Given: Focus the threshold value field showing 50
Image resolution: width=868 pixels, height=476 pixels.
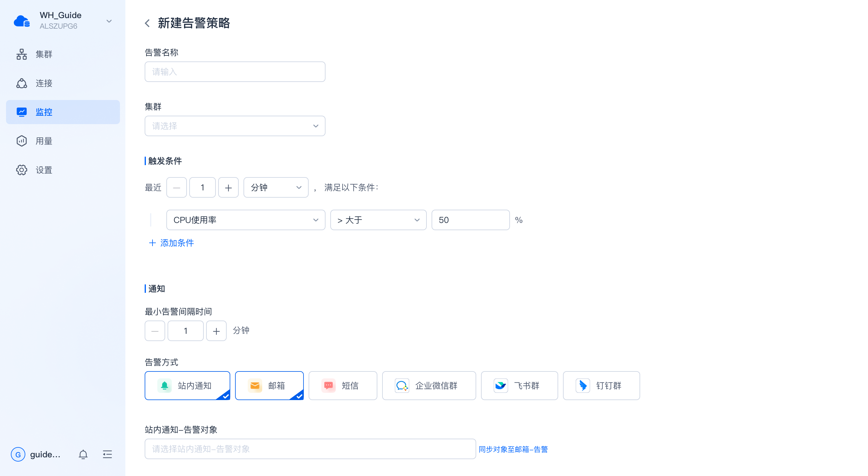Looking at the screenshot, I should pyautogui.click(x=470, y=220).
